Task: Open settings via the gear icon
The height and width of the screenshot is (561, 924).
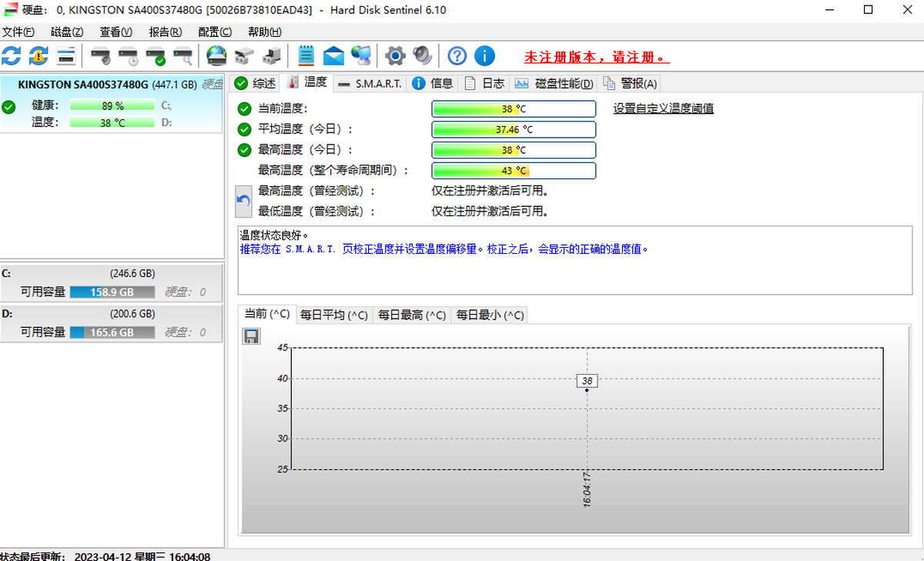Action: pyautogui.click(x=395, y=55)
